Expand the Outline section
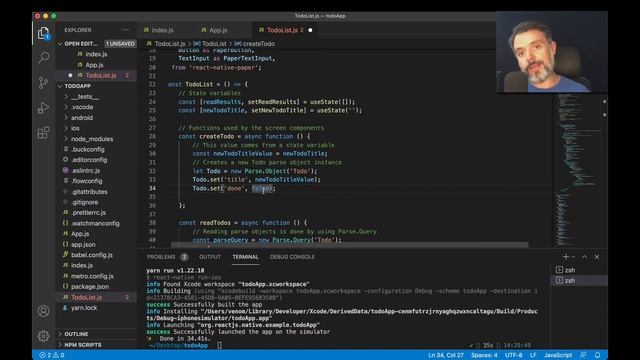640x360 pixels. 96,334
